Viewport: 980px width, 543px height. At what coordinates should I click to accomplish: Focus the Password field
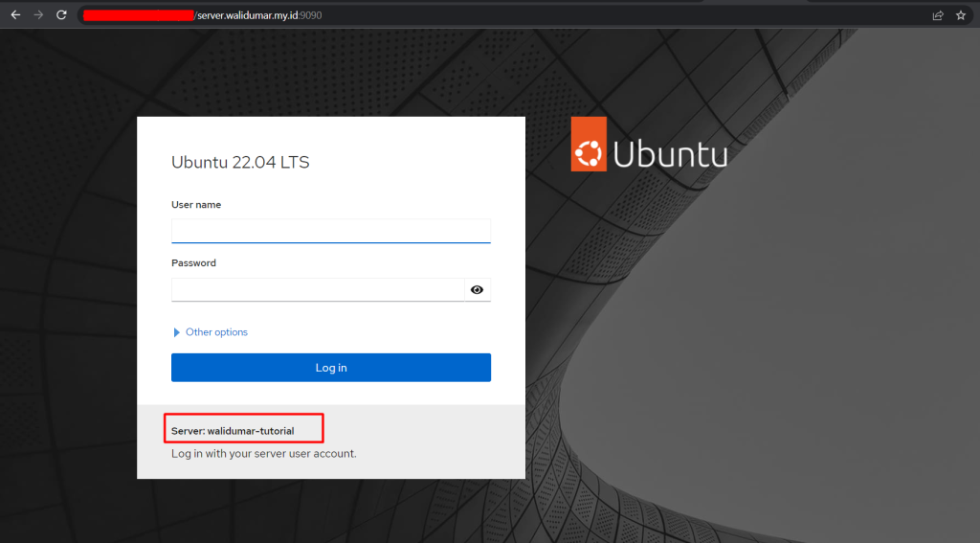point(318,289)
